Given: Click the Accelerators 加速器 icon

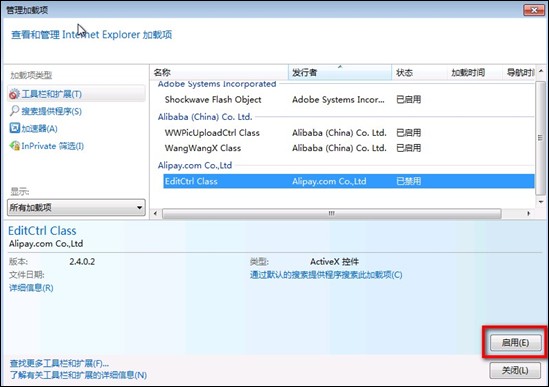Looking at the screenshot, I should [15, 128].
